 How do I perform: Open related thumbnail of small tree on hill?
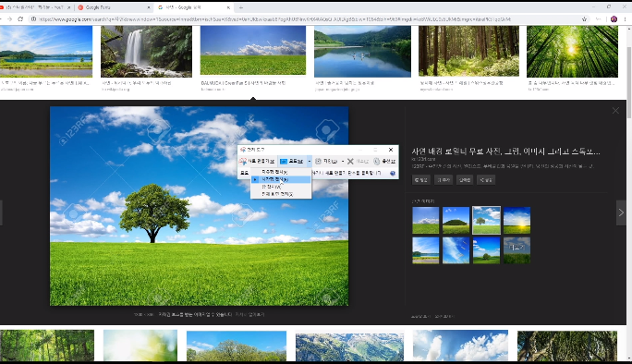[487, 250]
